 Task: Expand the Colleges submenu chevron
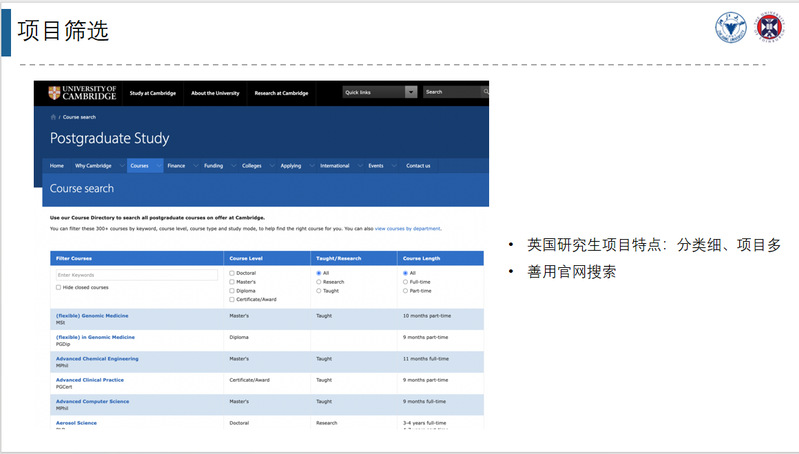tap(272, 166)
